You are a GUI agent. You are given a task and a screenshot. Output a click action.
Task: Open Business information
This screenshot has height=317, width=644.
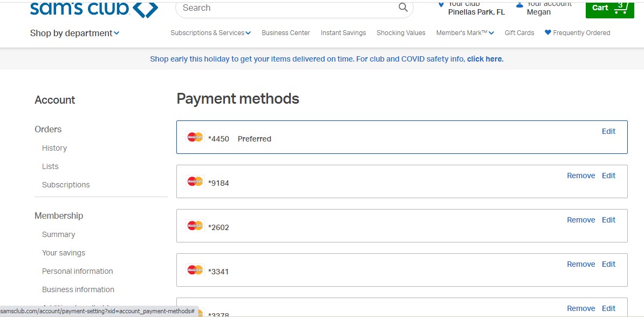[78, 289]
